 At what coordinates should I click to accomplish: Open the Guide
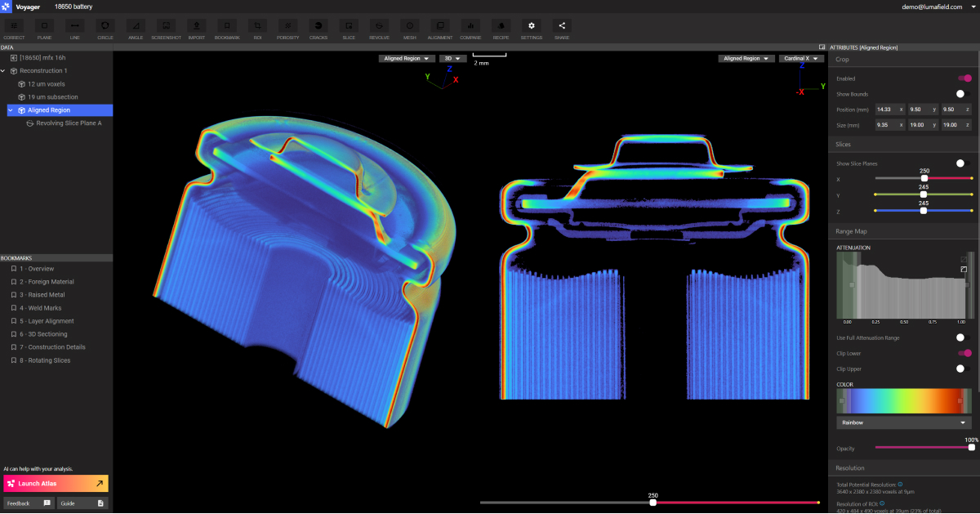[x=82, y=503]
